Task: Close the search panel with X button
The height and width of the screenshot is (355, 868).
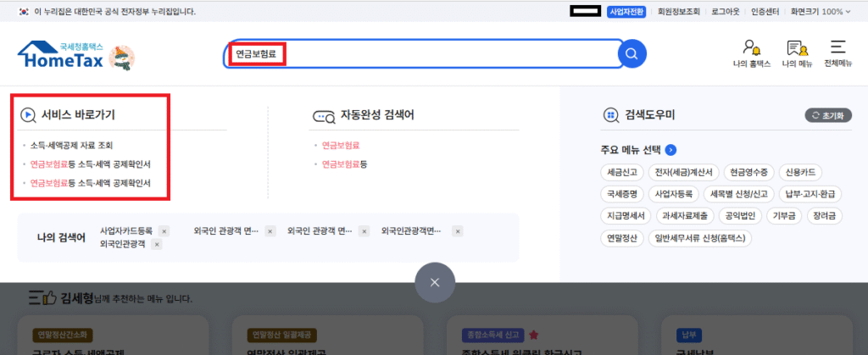Action: (435, 282)
